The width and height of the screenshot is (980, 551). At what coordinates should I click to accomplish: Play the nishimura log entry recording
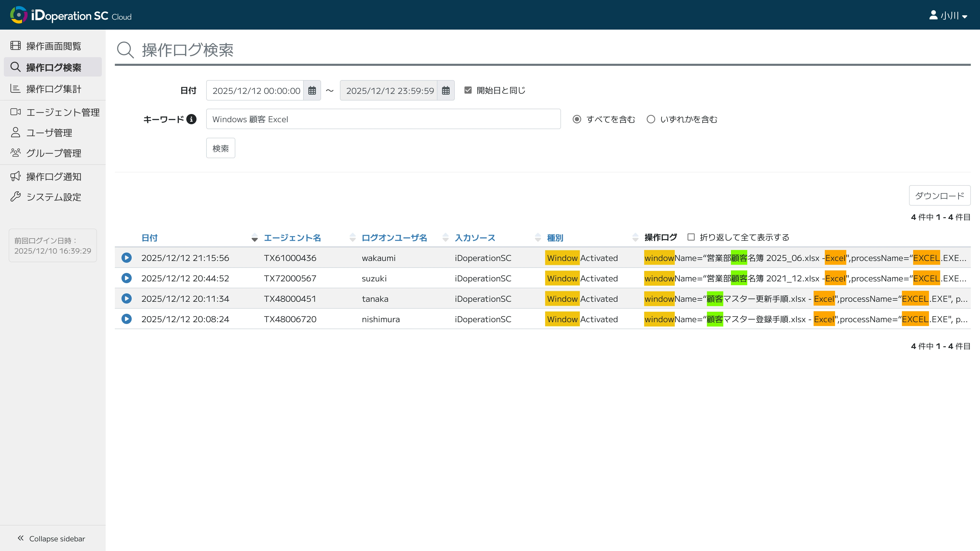click(127, 319)
